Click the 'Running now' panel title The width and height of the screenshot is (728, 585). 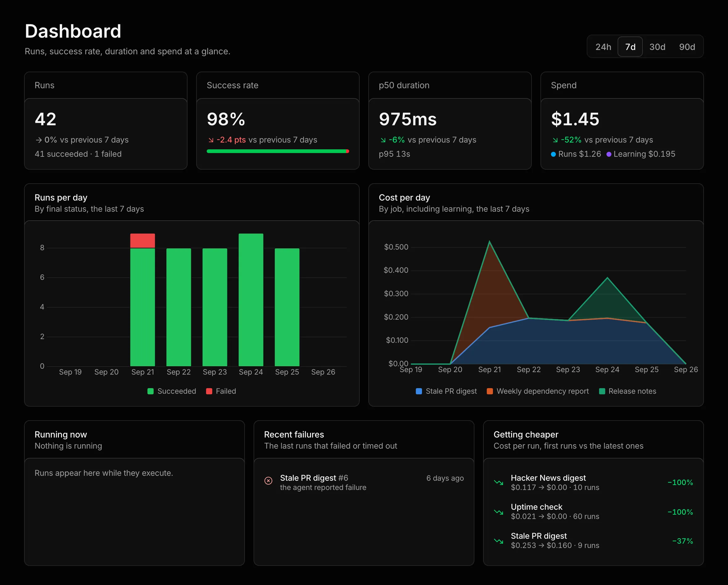pyautogui.click(x=61, y=434)
